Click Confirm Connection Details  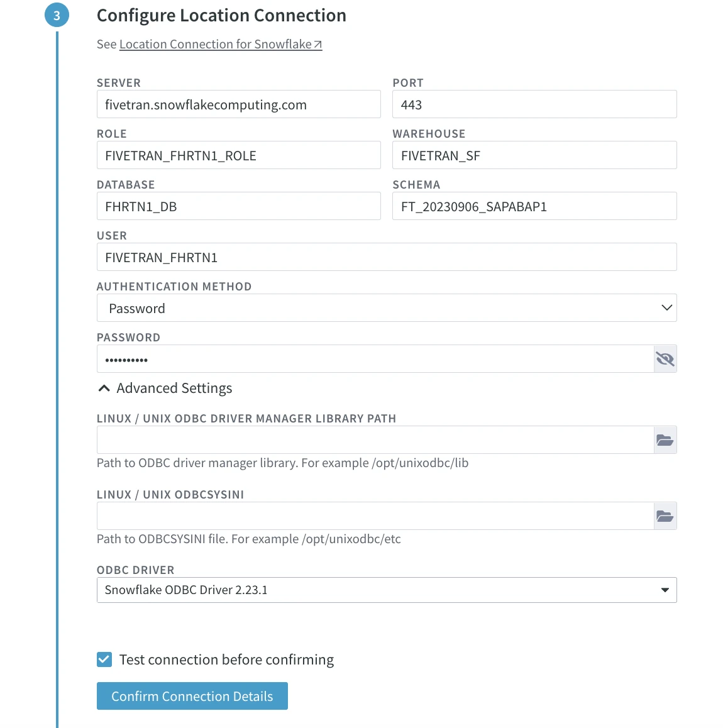(x=192, y=696)
